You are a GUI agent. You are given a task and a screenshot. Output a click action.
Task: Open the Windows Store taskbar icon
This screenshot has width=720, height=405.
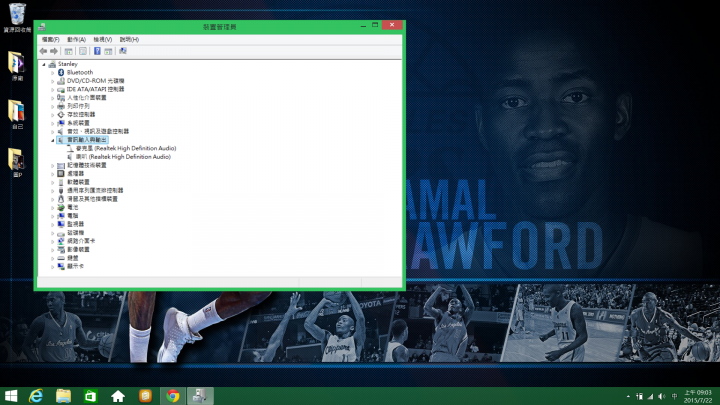tap(90, 396)
